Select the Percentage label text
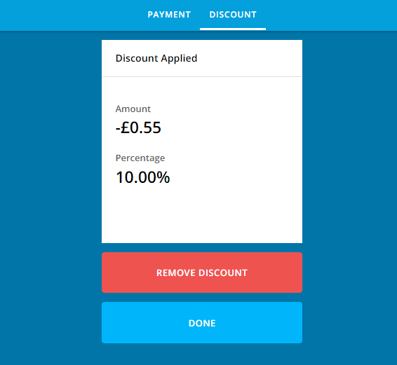The height and width of the screenshot is (365, 397). click(140, 158)
